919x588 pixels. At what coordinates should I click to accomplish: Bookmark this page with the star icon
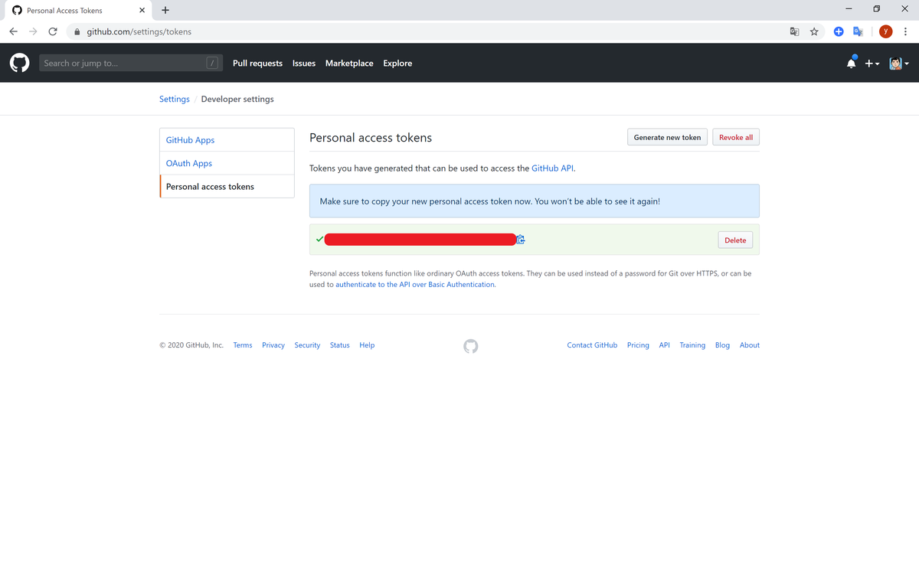pos(814,31)
